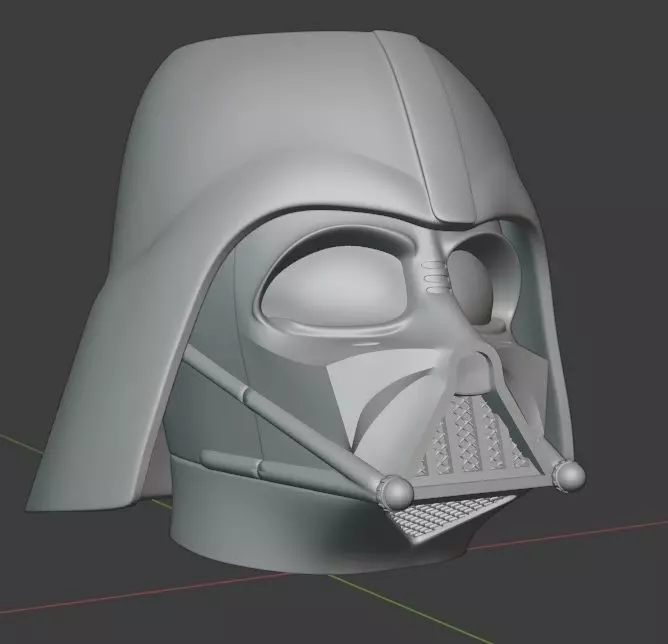Click the right tusk sphere tip
The width and height of the screenshot is (668, 644).
569,476
